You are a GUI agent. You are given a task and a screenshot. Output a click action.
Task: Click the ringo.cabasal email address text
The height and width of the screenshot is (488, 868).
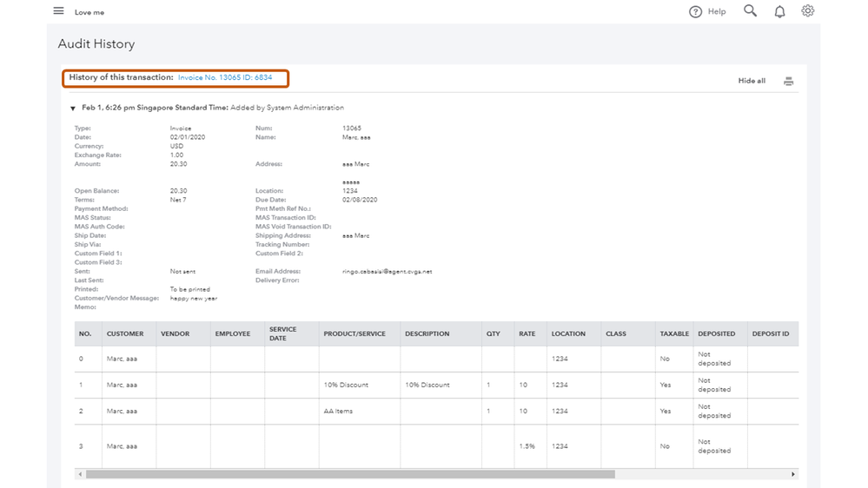pyautogui.click(x=387, y=272)
